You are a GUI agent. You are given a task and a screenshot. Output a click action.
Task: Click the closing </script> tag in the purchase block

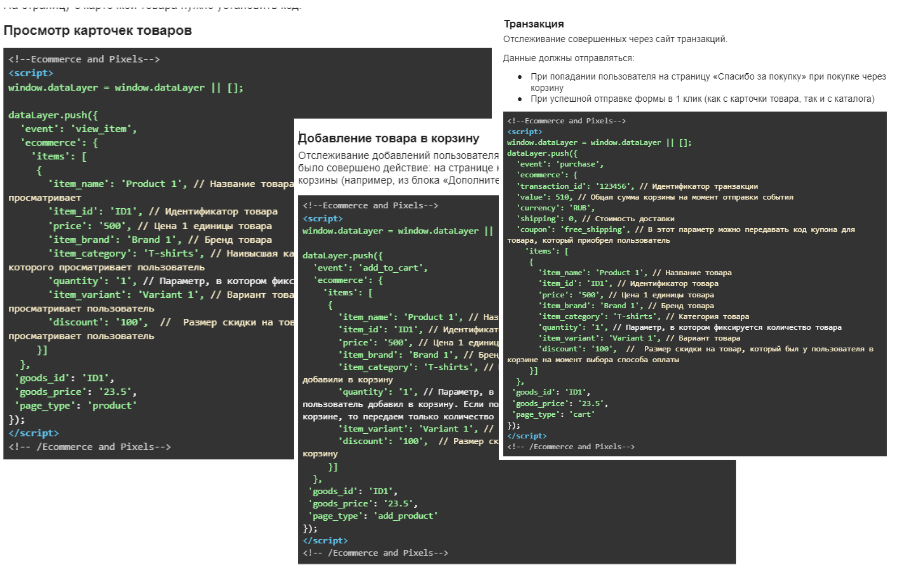click(526, 436)
